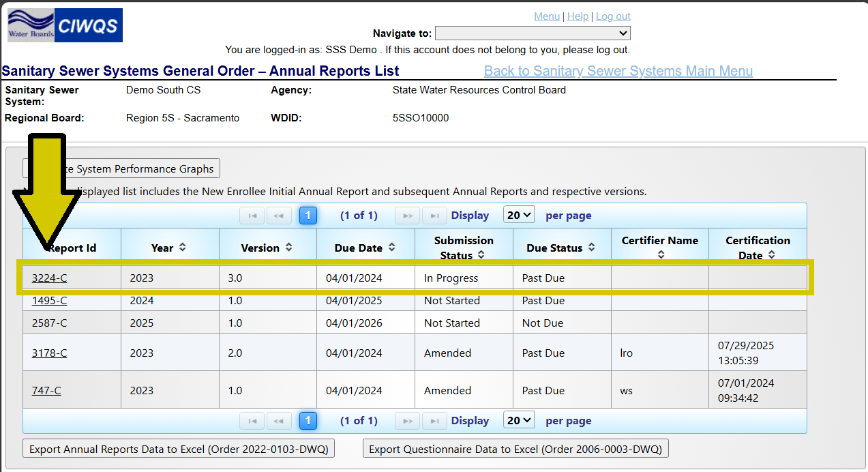868x472 pixels.
Task: Sort by Certifier Name arrows
Action: tap(660, 255)
